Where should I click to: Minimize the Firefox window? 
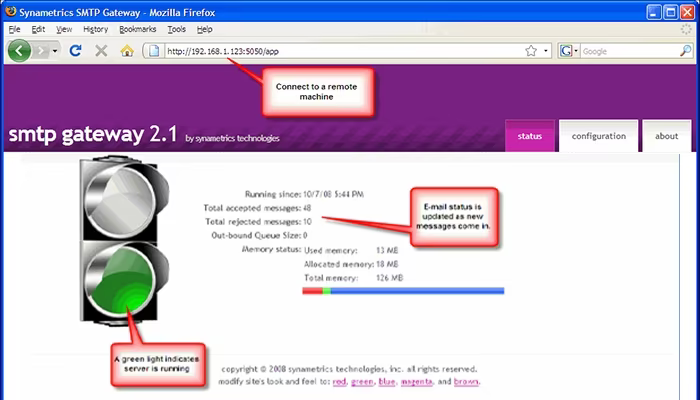[654, 12]
